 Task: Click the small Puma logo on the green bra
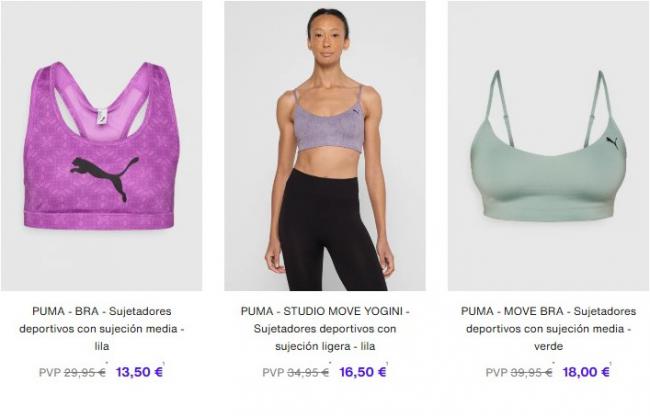coord(612,143)
